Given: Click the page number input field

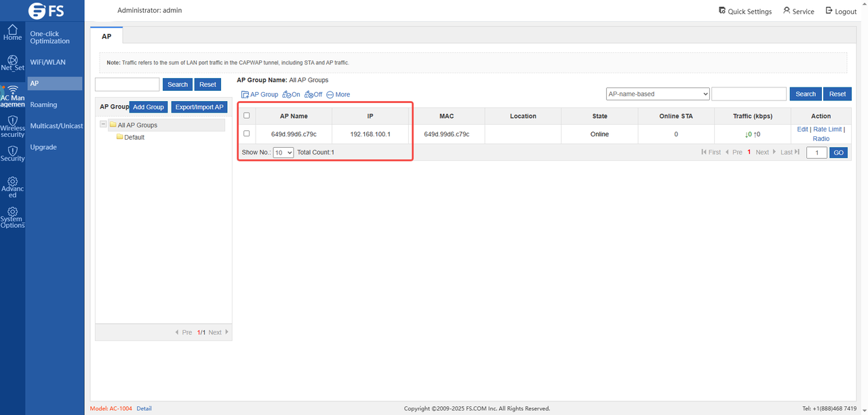Looking at the screenshot, I should 816,153.
